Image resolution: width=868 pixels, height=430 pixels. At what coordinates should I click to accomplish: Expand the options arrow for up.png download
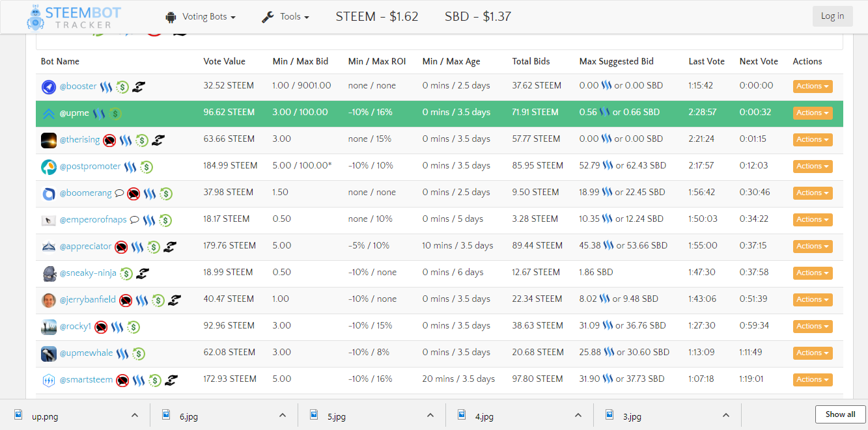click(x=134, y=415)
